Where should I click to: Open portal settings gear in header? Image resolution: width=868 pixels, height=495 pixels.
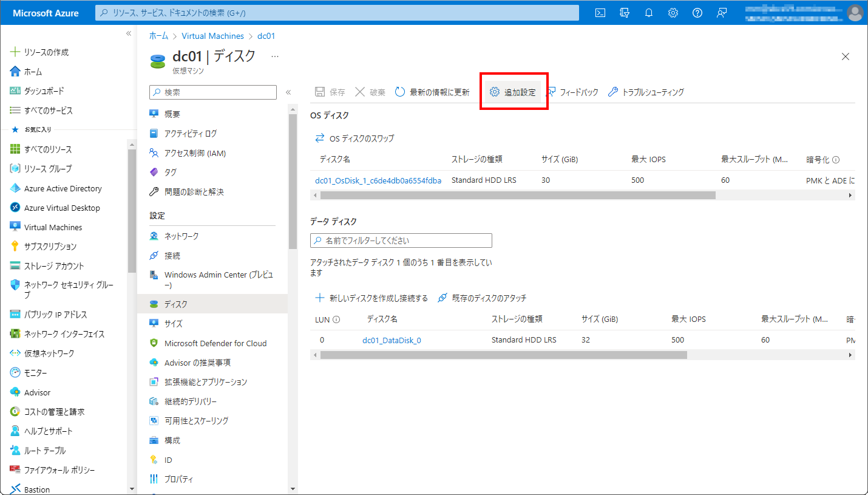(x=673, y=13)
